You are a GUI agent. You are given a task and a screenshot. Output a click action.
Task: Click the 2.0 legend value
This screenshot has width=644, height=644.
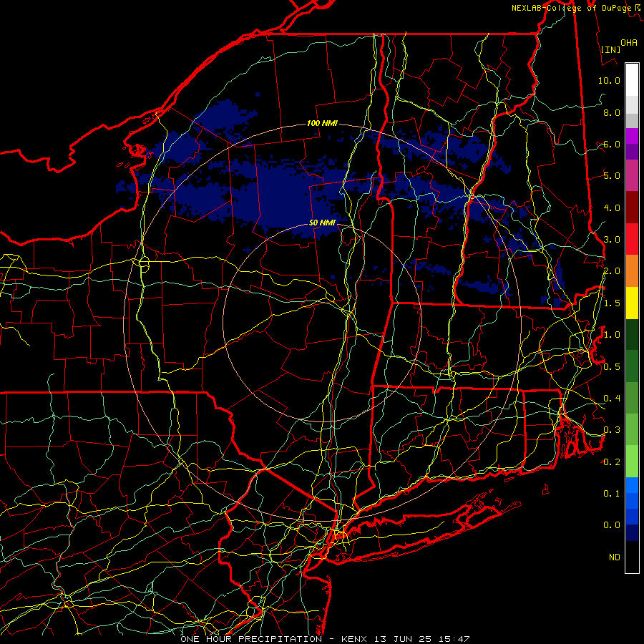(x=612, y=271)
